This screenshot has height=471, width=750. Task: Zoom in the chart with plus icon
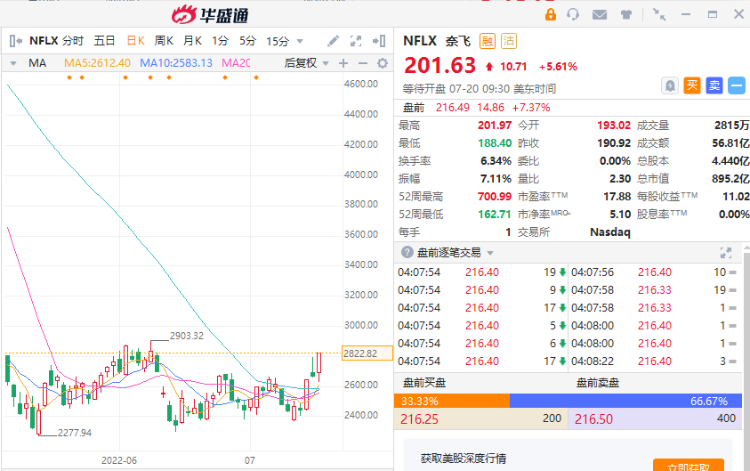(343, 63)
